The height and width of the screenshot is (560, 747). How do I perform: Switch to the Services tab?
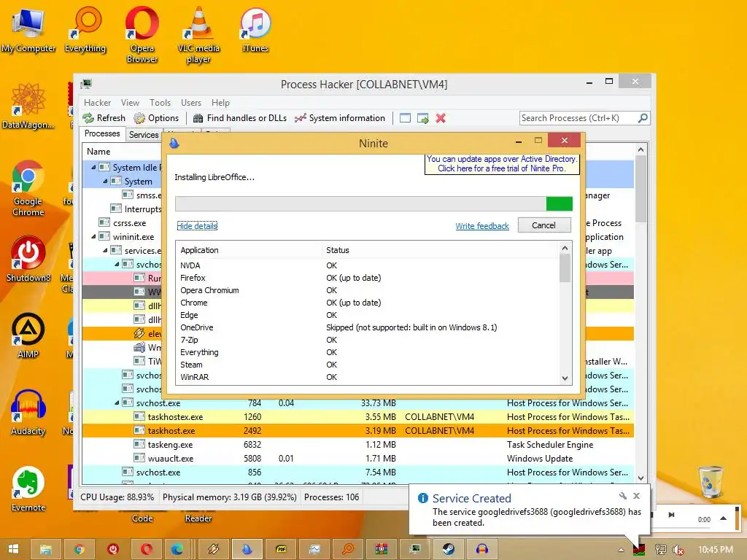pyautogui.click(x=144, y=135)
